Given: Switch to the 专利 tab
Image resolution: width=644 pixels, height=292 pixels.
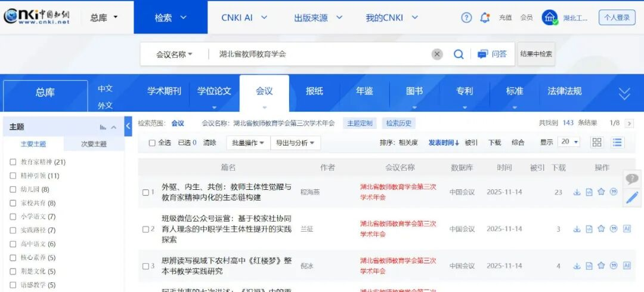Looking at the screenshot, I should click(x=465, y=91).
